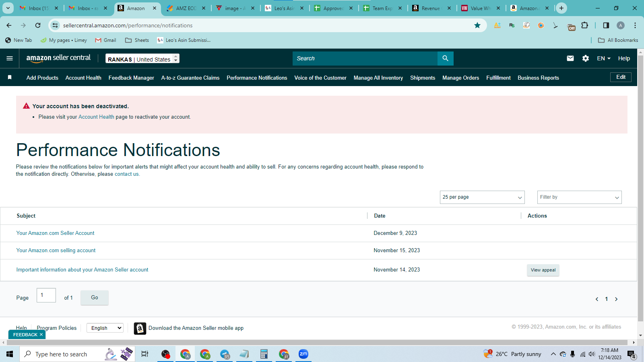Image resolution: width=644 pixels, height=362 pixels.
Task: Click the Amazon Seller app icon in the footer
Action: pyautogui.click(x=140, y=328)
